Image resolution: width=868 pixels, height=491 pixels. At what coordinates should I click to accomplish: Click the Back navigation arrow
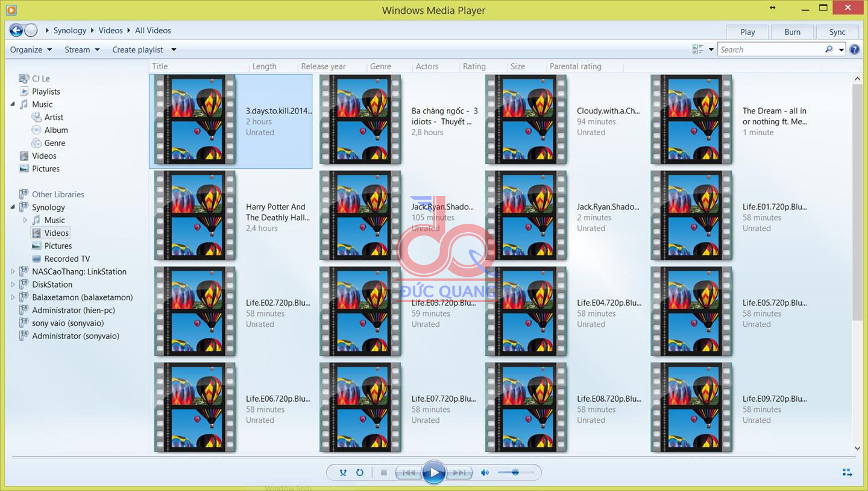(x=16, y=30)
